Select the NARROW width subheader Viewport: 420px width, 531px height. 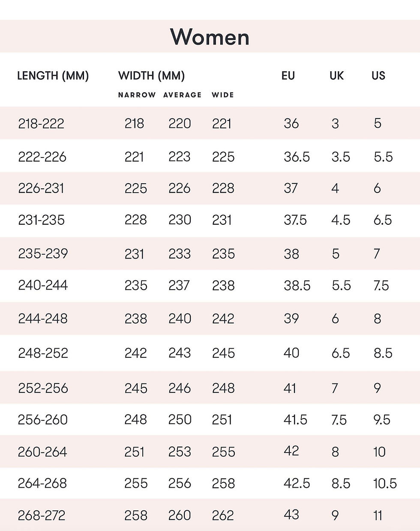[137, 95]
